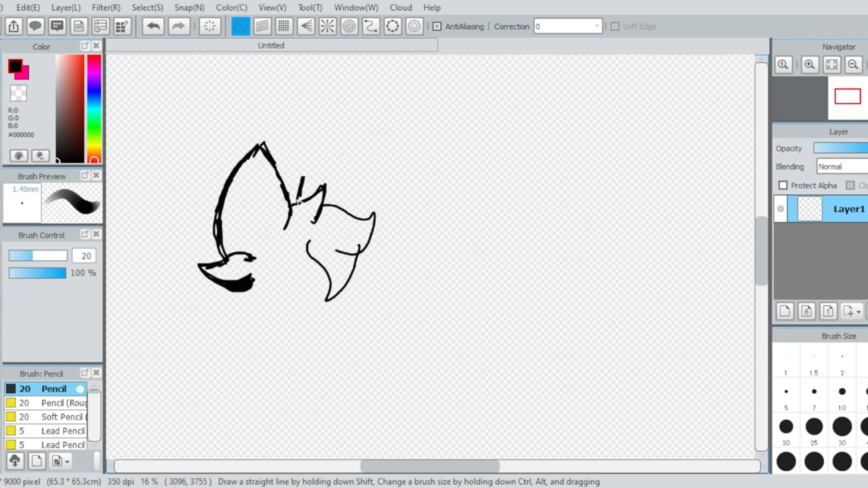Screen dimensions: 868x488
Task: Click the Undo arrow in toolbar
Action: tap(154, 26)
